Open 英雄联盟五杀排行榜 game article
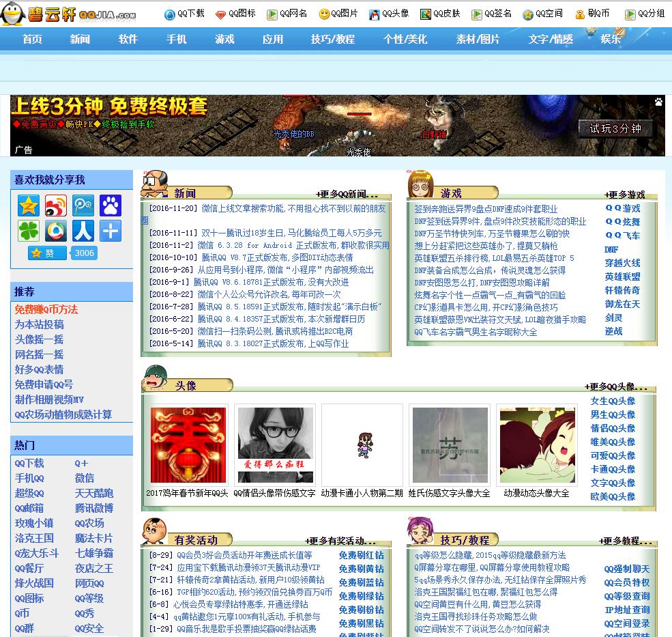This screenshot has height=637, width=672. pos(494,258)
